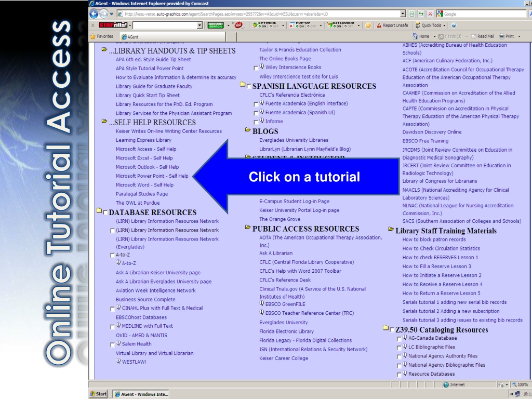The height and width of the screenshot is (399, 532).
Task: Click info icon beside WESTLAW!
Action: pos(118,361)
